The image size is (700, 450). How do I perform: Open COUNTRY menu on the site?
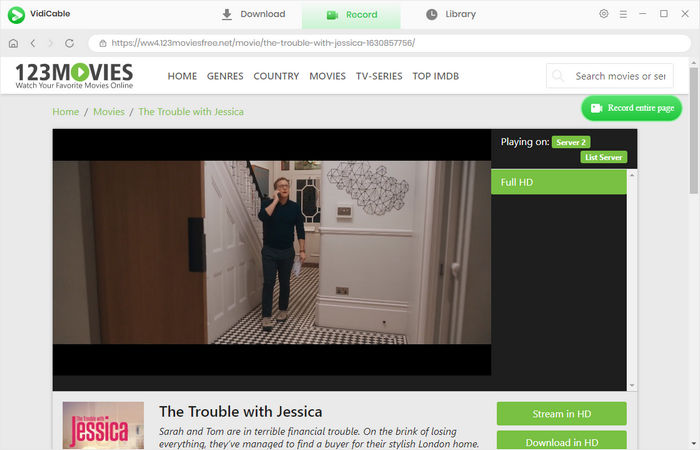pos(276,76)
